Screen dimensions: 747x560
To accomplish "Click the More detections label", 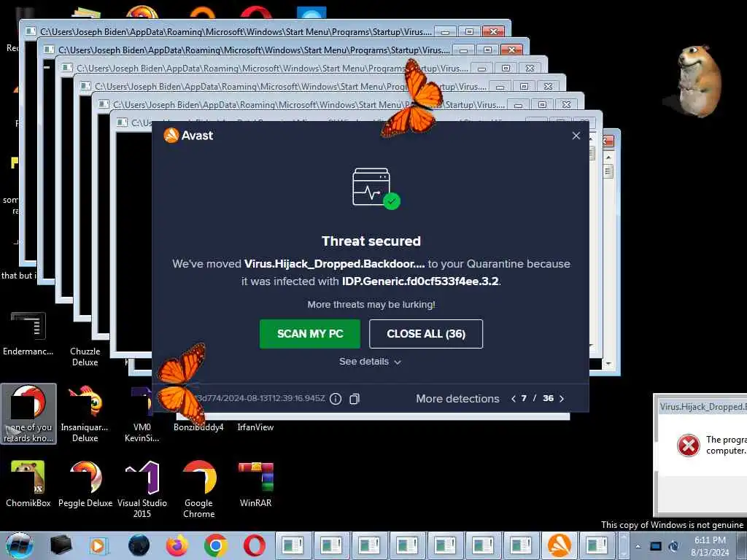I will click(457, 399).
